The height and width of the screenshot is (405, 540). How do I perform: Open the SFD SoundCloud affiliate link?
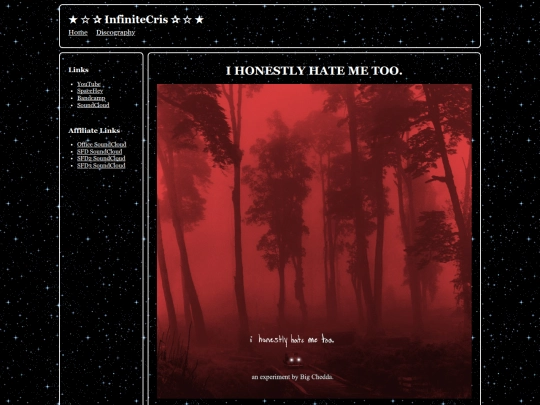coord(100,152)
